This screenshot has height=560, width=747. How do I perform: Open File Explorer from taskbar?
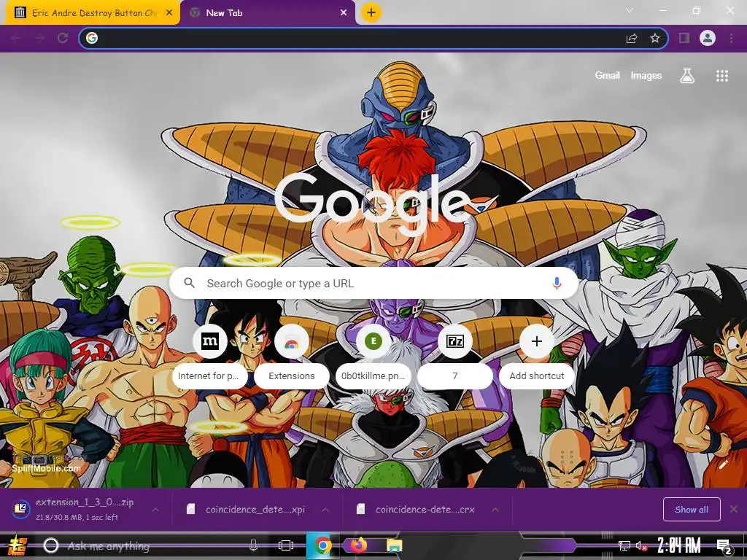click(x=394, y=545)
